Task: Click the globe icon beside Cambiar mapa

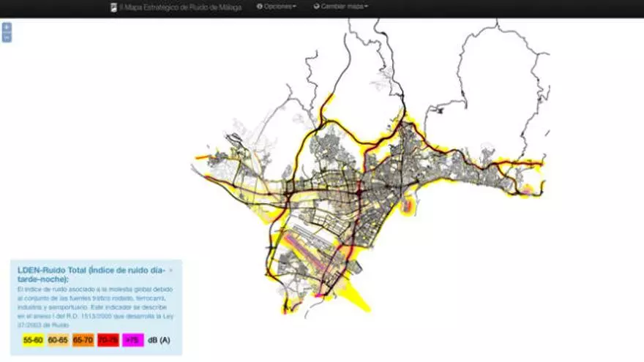Action: coord(316,7)
